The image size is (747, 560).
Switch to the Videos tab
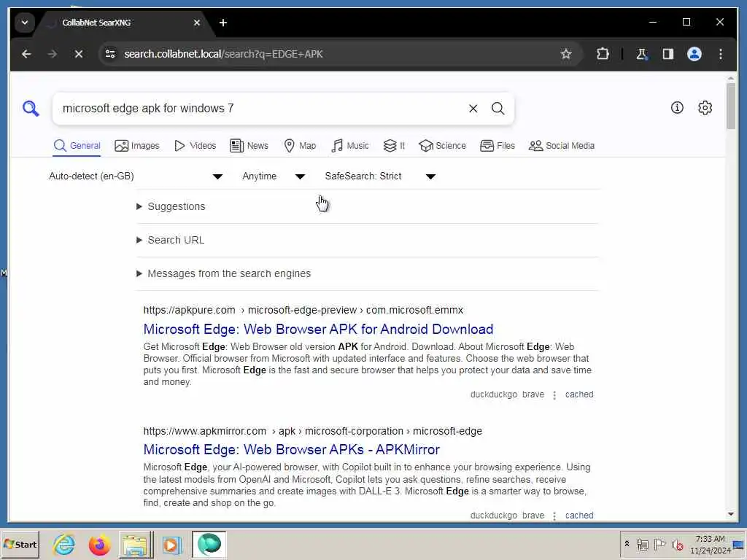[196, 146]
